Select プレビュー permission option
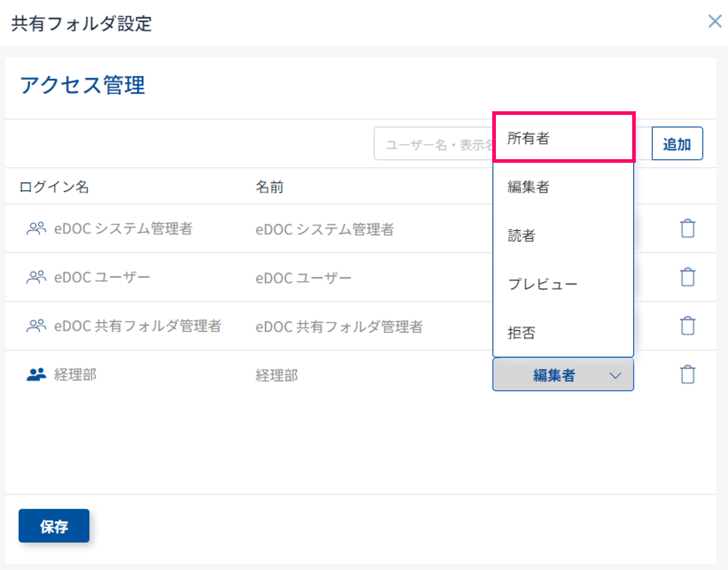This screenshot has height=570, width=728. (563, 284)
